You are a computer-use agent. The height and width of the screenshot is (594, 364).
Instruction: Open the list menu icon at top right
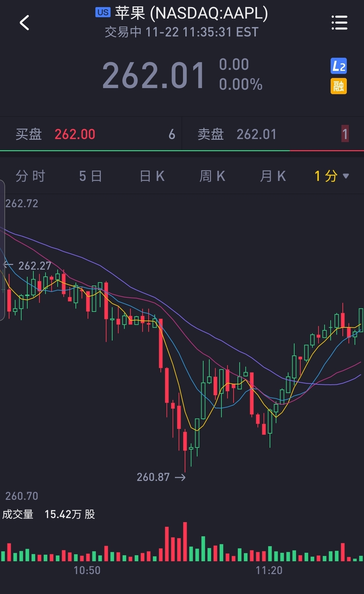click(x=339, y=23)
